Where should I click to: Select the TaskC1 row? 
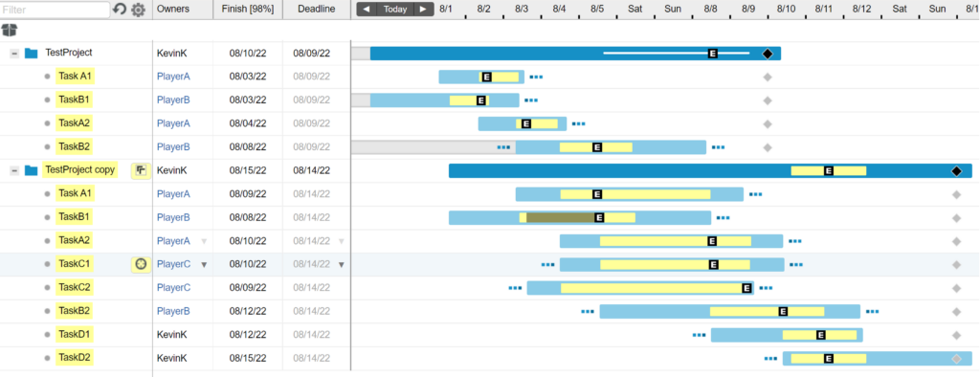coord(75,264)
